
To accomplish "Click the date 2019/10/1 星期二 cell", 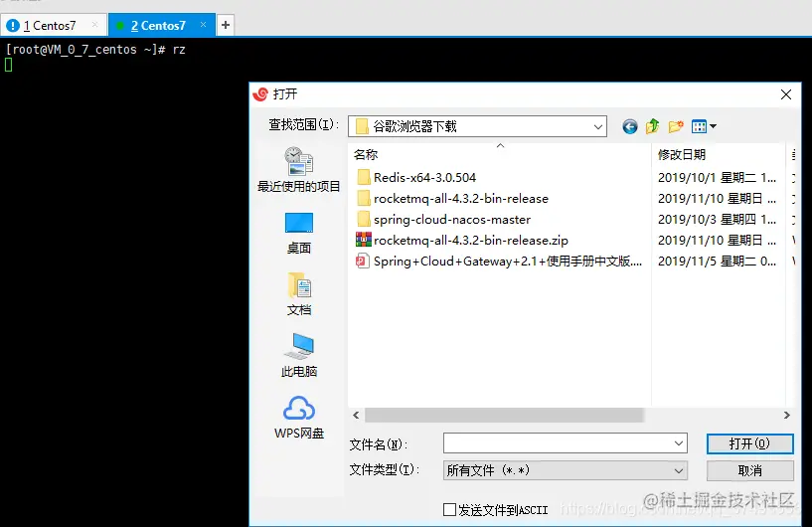I will click(717, 178).
